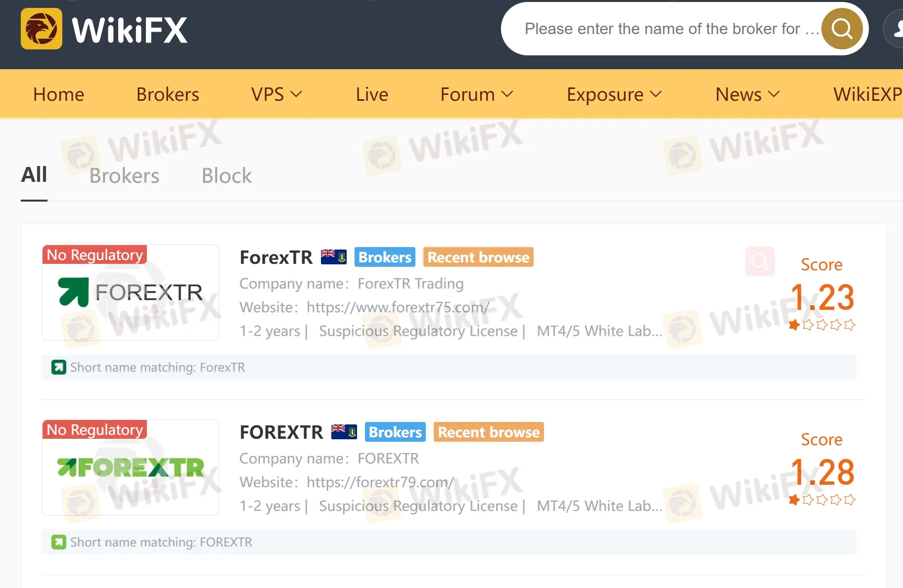Click the website https://forextr79.com/ text
The height and width of the screenshot is (588, 903).
380,482
